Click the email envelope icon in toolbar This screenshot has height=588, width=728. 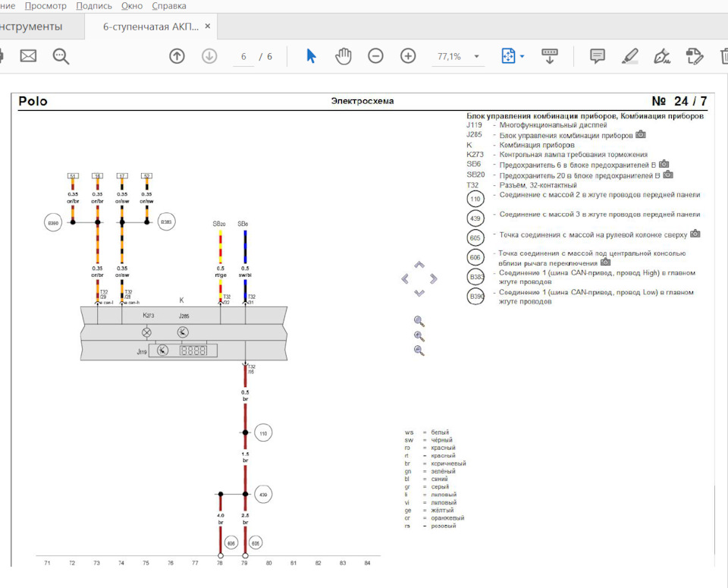click(28, 56)
